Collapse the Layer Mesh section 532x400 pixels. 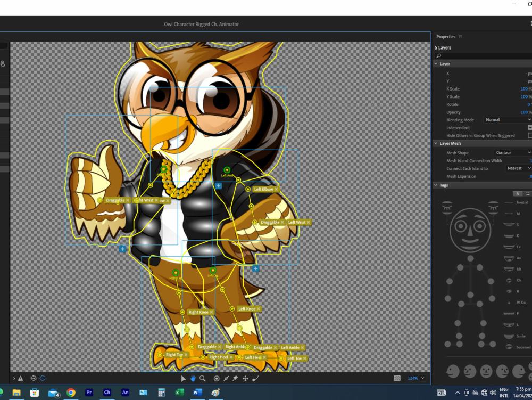coord(436,143)
